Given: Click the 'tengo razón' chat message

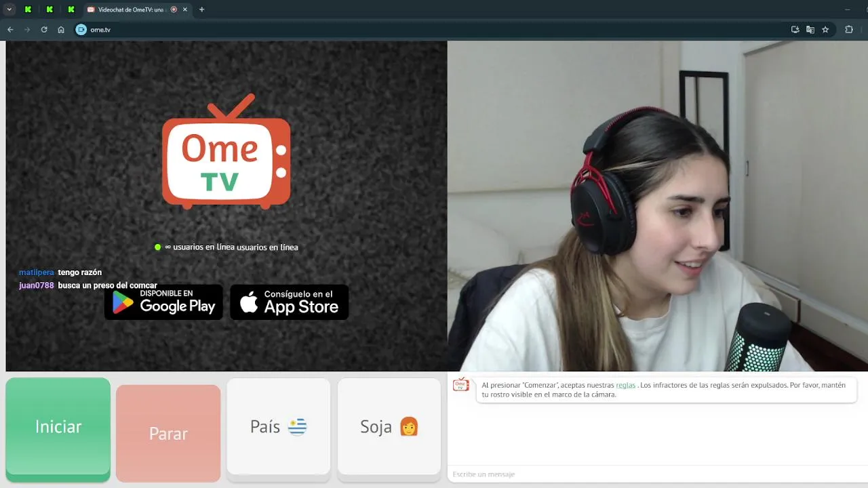Looking at the screenshot, I should pos(80,272).
